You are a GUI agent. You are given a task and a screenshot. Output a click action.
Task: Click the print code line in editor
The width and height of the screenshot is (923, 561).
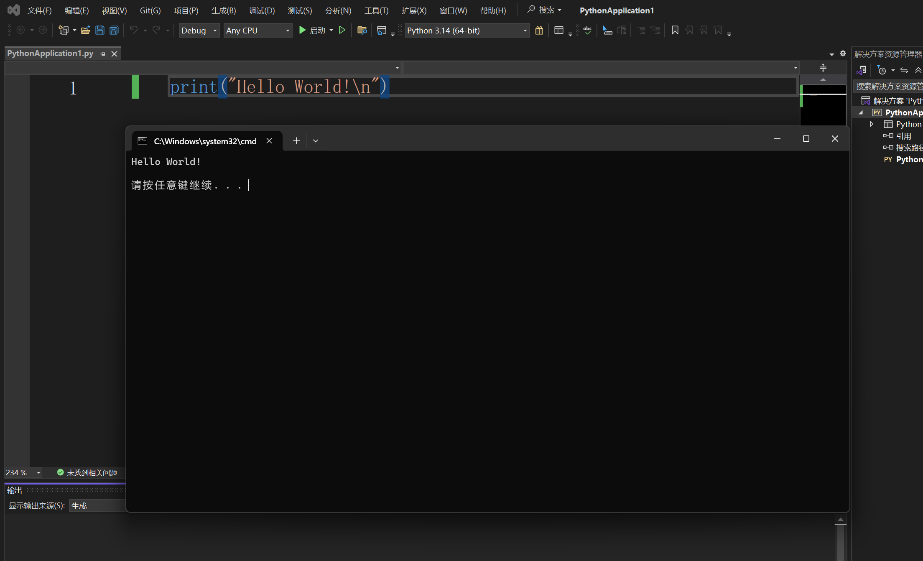click(279, 87)
